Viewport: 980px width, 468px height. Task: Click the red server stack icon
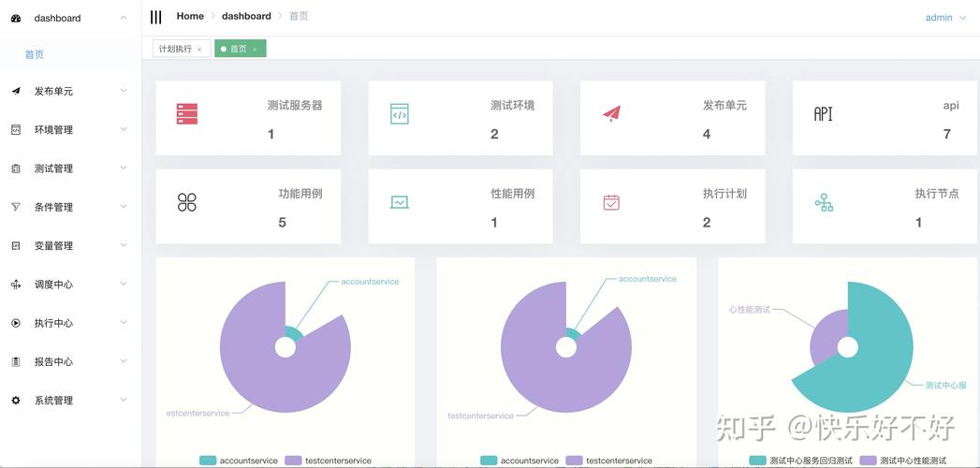point(187,113)
